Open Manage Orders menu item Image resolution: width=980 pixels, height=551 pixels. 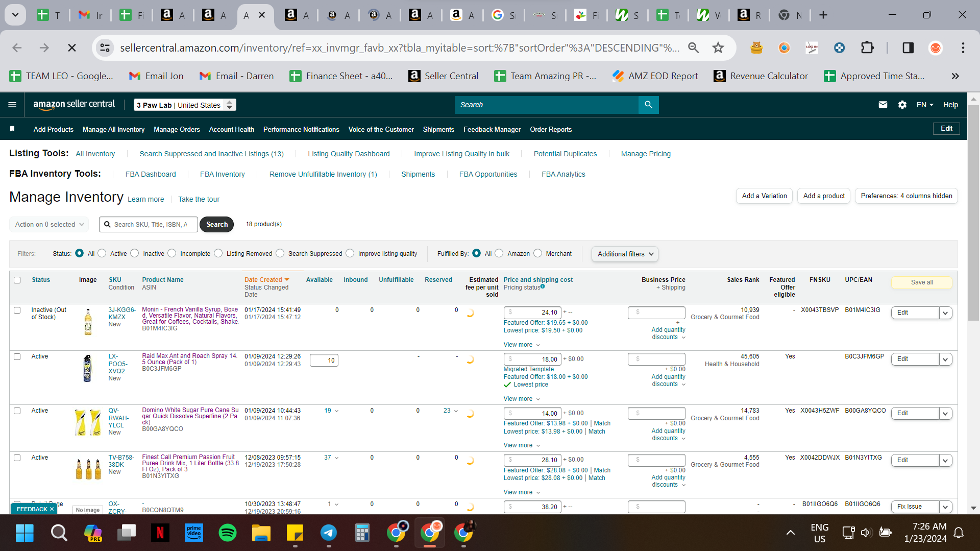click(177, 129)
